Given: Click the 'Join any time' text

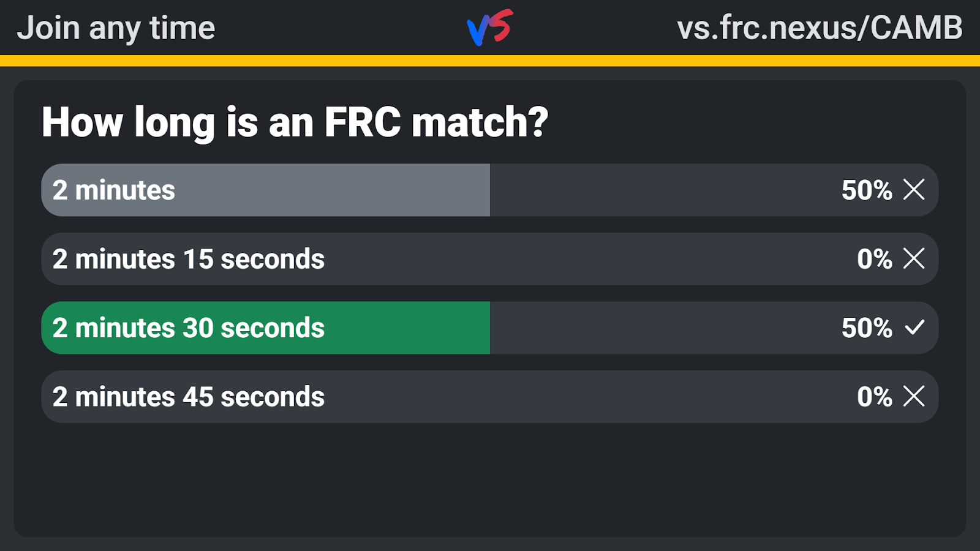Looking at the screenshot, I should click(116, 29).
